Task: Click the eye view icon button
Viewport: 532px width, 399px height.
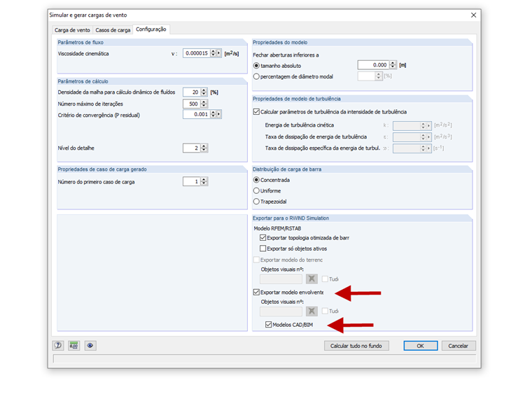Action: [90, 345]
